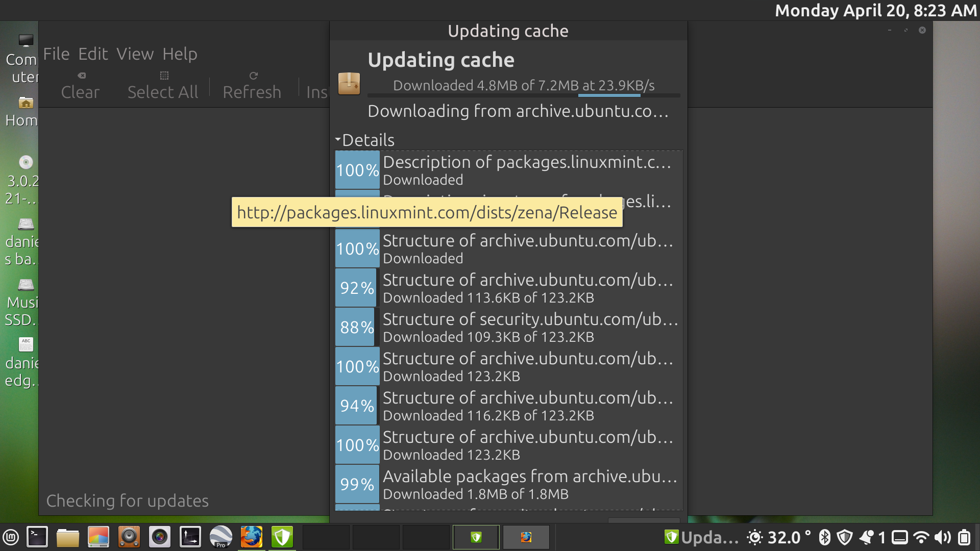
Task: Open the Linux Mint menu button
Action: [11, 537]
